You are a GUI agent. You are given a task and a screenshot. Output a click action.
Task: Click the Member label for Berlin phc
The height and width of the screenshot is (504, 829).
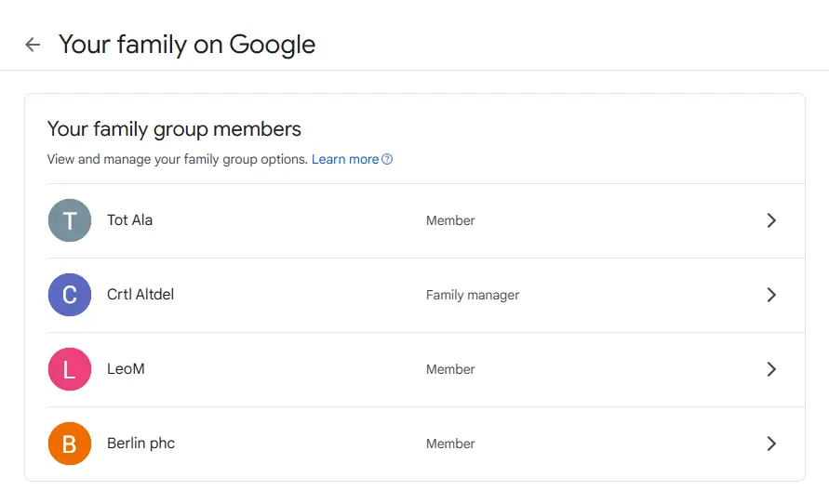click(450, 444)
